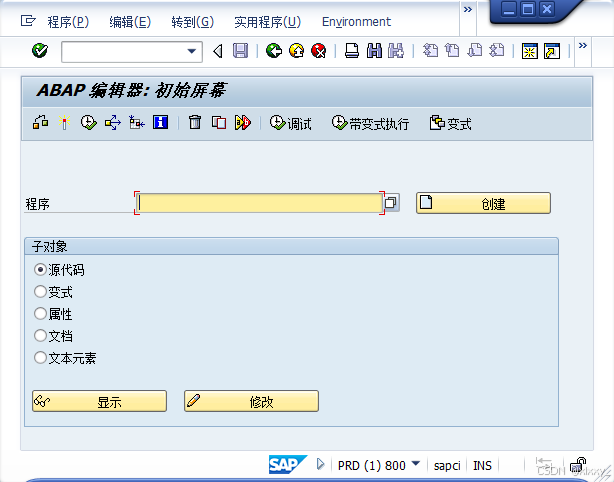The image size is (614, 482).
Task: Click the sapci server status text
Action: point(447,466)
